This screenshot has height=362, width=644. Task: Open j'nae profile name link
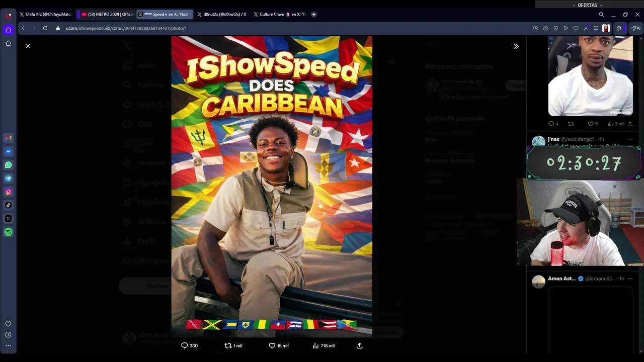553,139
